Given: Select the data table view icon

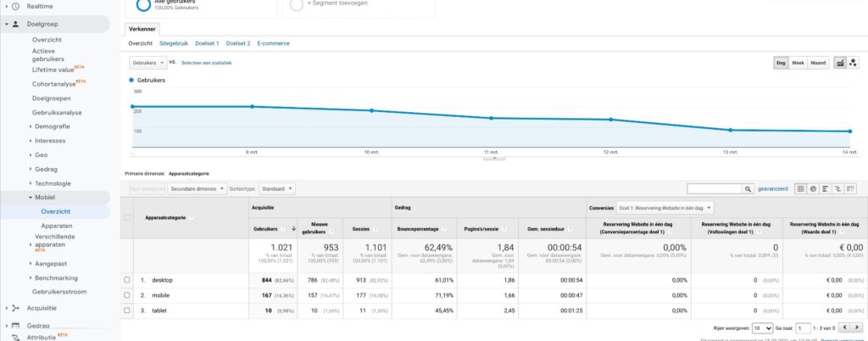Looking at the screenshot, I should pos(800,189).
